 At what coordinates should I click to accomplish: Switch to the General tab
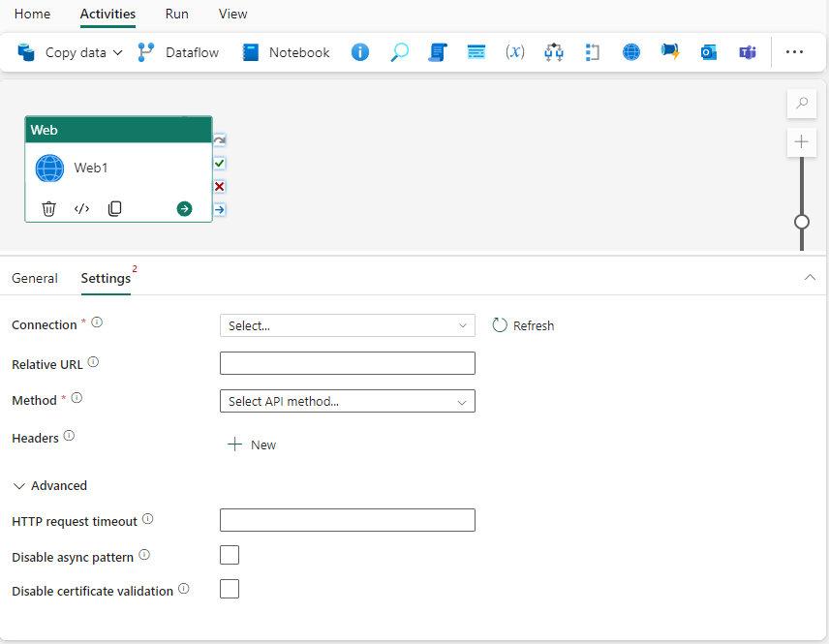tap(35, 278)
